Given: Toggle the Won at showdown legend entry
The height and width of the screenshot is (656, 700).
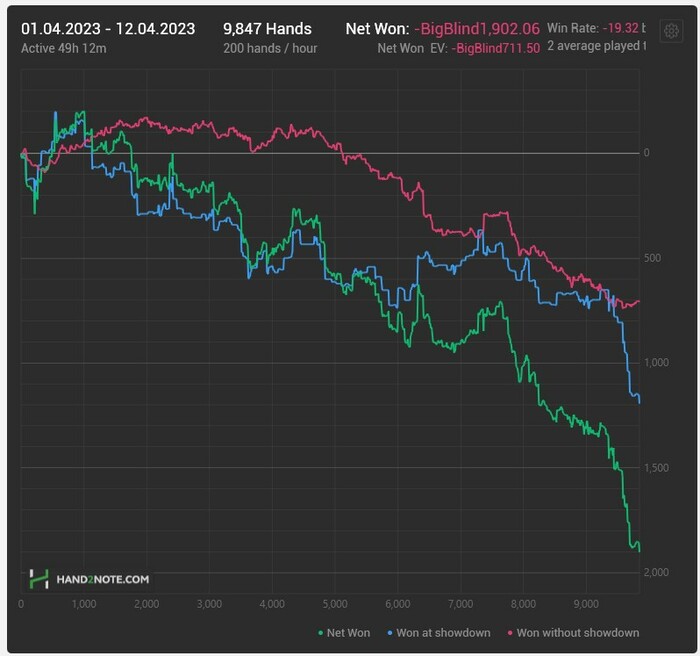Looking at the screenshot, I should point(439,633).
